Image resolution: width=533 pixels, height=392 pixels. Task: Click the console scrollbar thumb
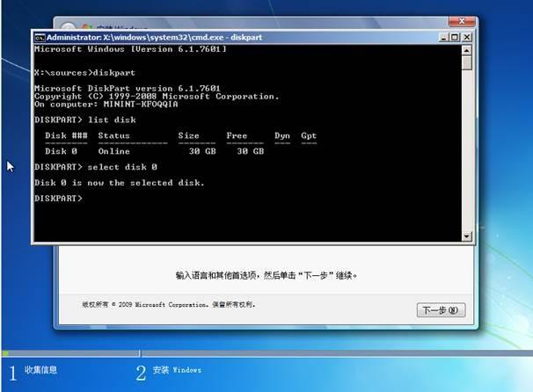point(467,63)
